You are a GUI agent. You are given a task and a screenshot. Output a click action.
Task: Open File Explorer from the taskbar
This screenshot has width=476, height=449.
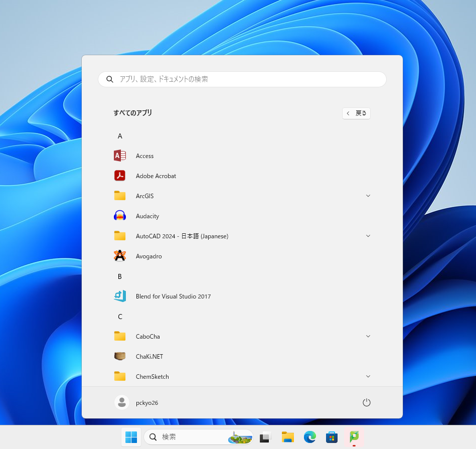click(287, 437)
